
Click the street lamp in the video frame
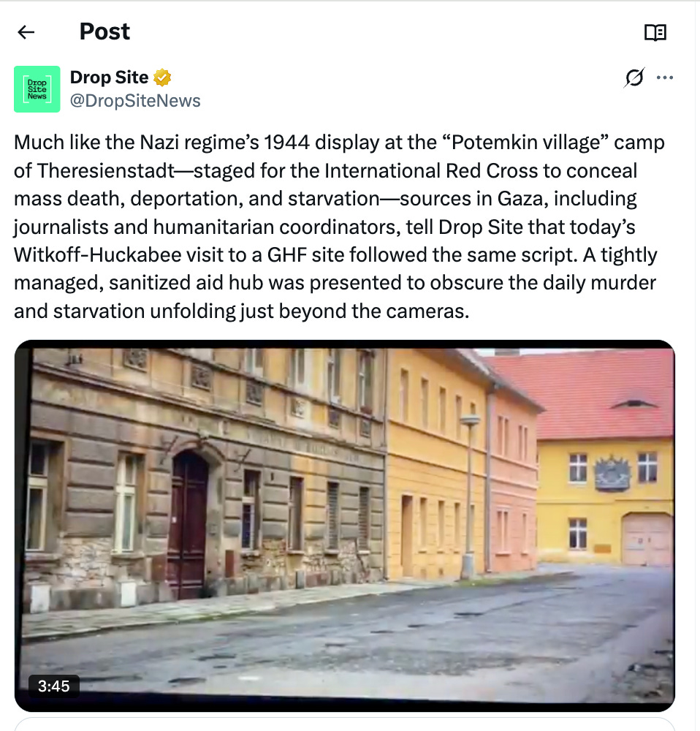(469, 496)
